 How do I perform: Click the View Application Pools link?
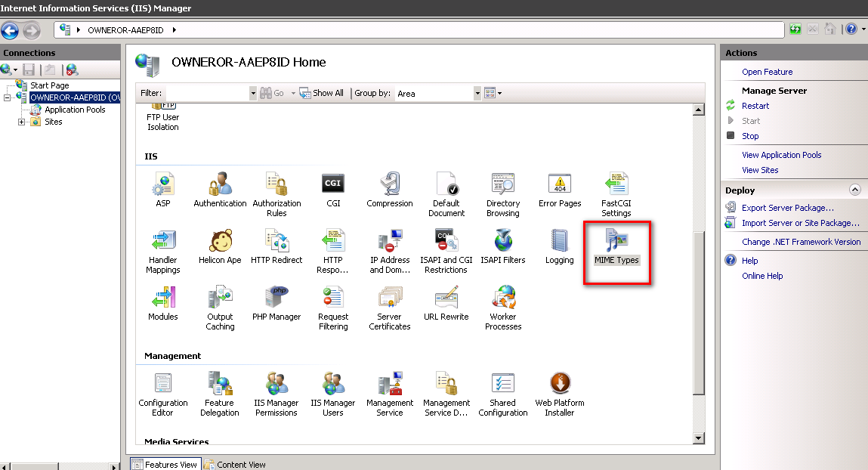coord(781,155)
